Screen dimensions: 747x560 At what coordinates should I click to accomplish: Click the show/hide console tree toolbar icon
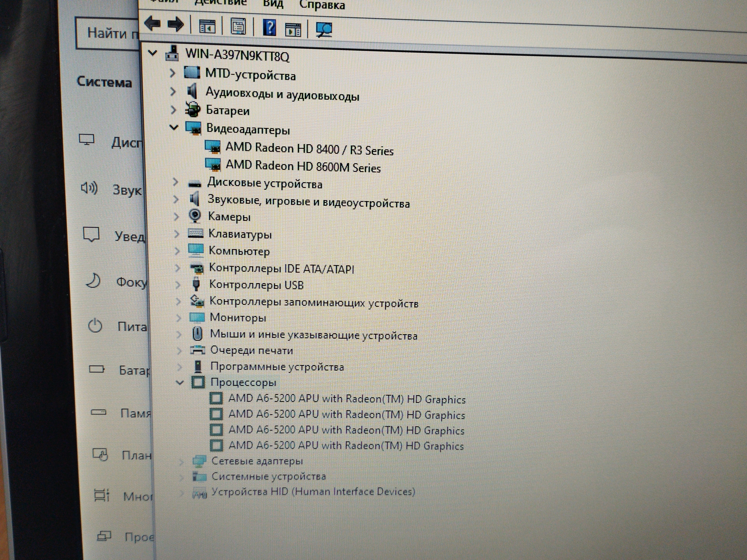[x=207, y=26]
